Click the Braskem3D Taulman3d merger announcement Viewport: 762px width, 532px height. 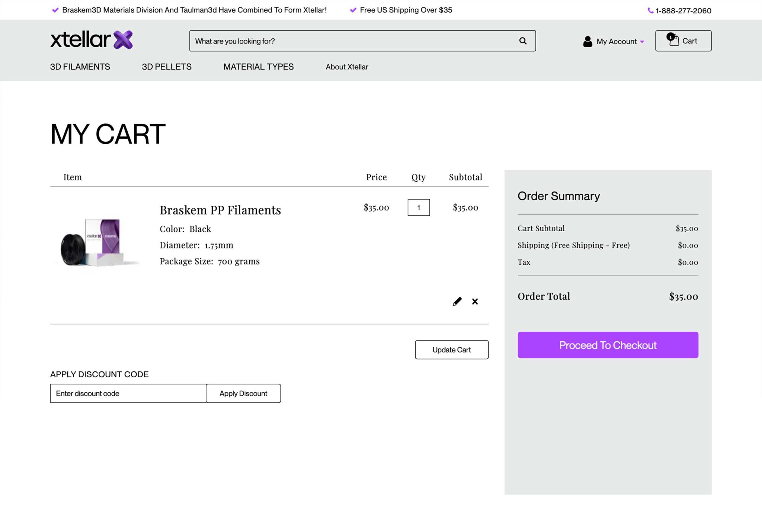click(x=194, y=10)
